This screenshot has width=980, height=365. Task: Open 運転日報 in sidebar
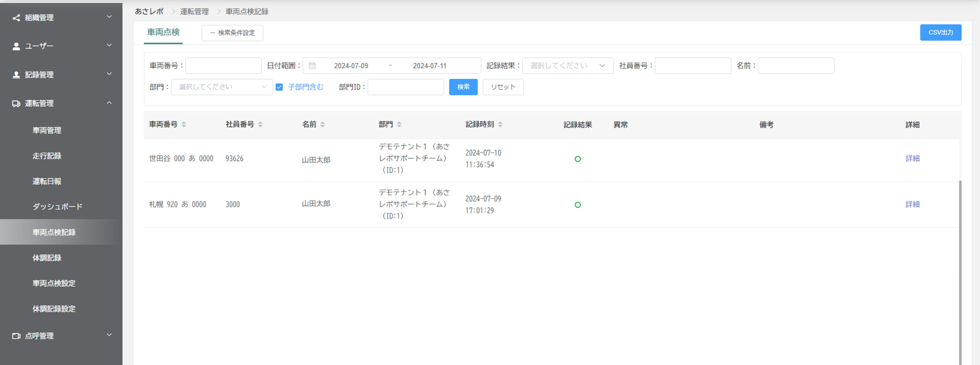coord(47,181)
